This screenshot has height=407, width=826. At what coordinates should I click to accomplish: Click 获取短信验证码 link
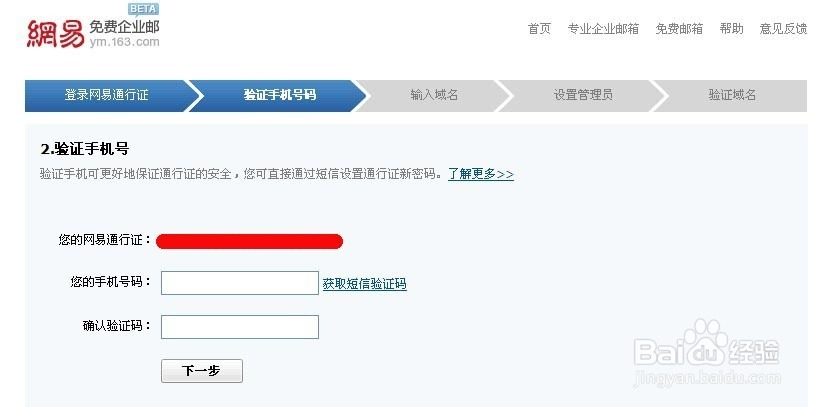click(x=365, y=284)
